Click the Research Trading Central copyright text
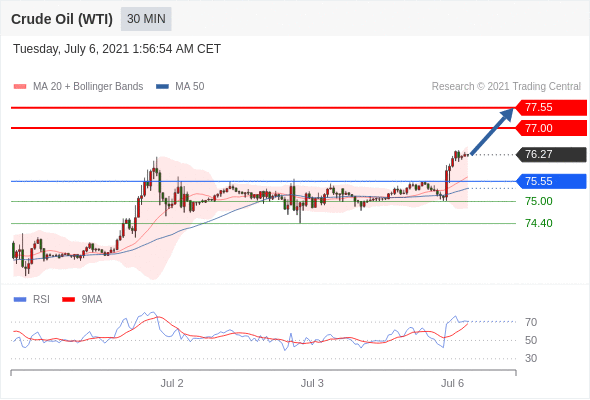590x400 pixels. [506, 87]
